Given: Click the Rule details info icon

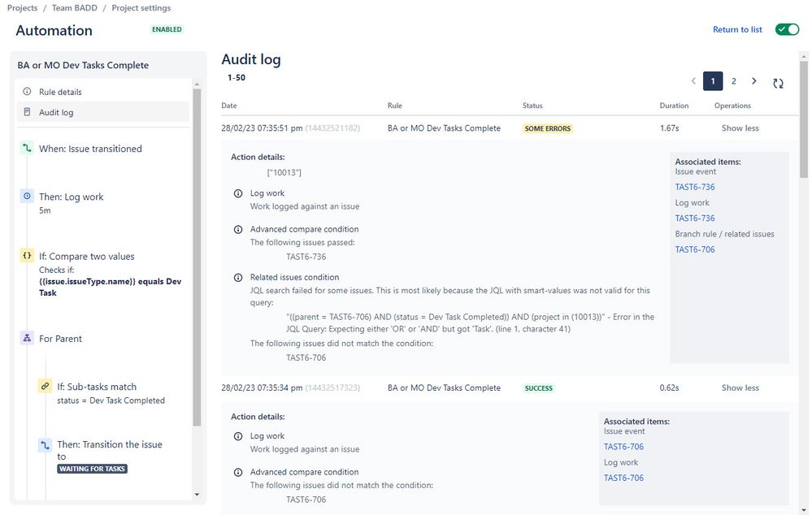Looking at the screenshot, I should click(27, 92).
